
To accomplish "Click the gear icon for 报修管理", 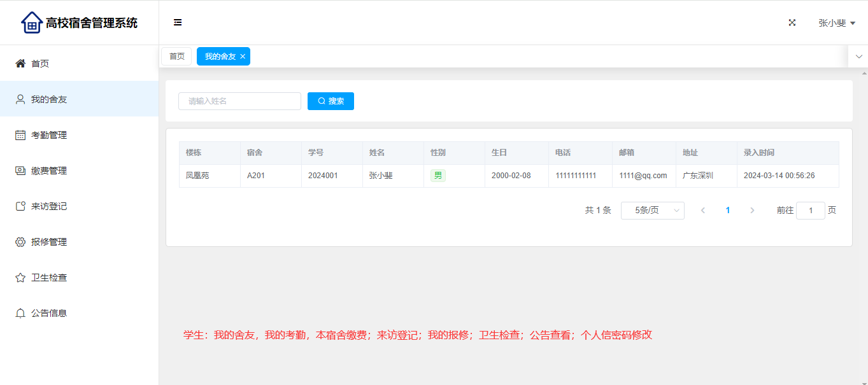I will coord(20,242).
